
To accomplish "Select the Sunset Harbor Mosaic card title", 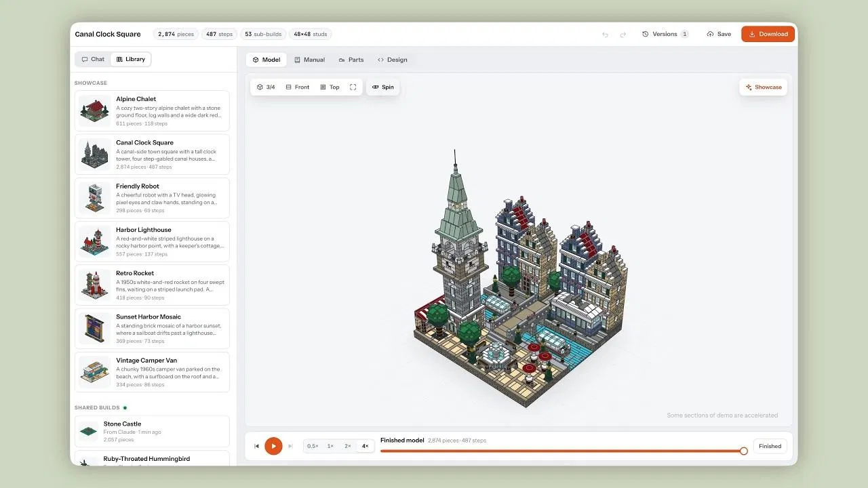I will tap(149, 317).
